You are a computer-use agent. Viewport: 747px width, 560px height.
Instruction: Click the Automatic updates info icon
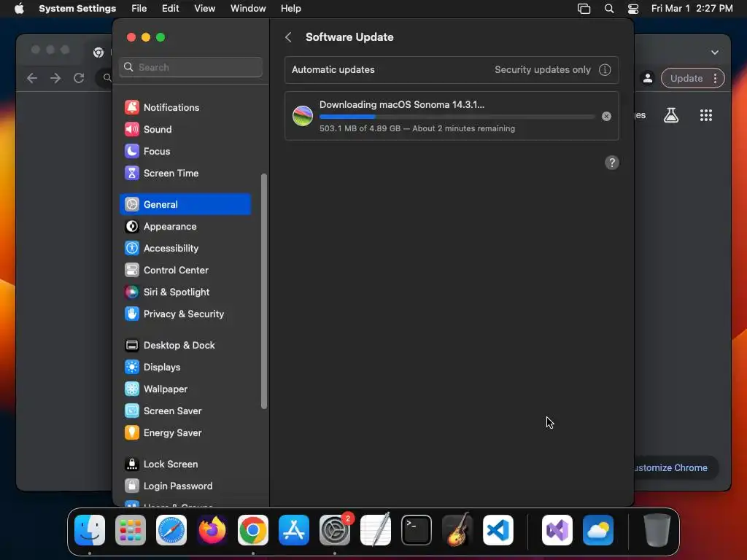[x=605, y=69]
